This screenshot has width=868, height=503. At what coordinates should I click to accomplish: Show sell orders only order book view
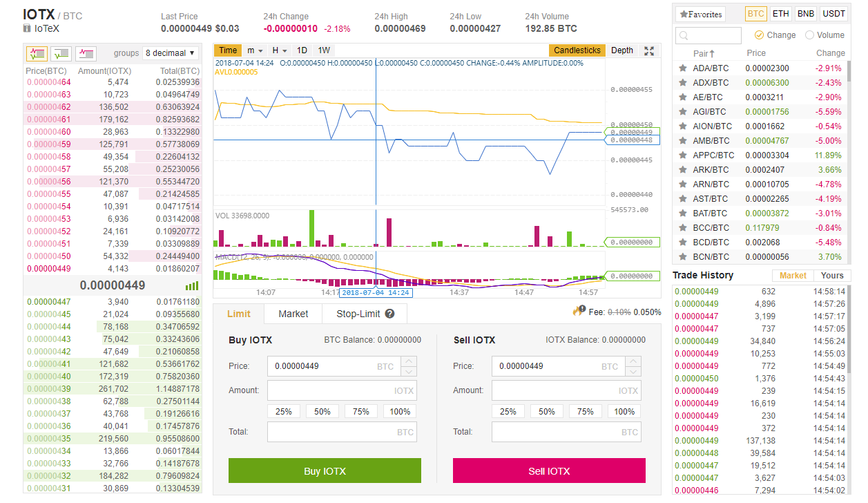pyautogui.click(x=86, y=53)
